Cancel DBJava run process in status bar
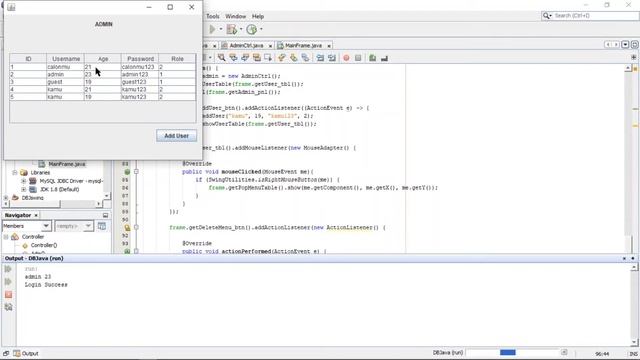Viewport: 640px width, 360px height. [564, 352]
